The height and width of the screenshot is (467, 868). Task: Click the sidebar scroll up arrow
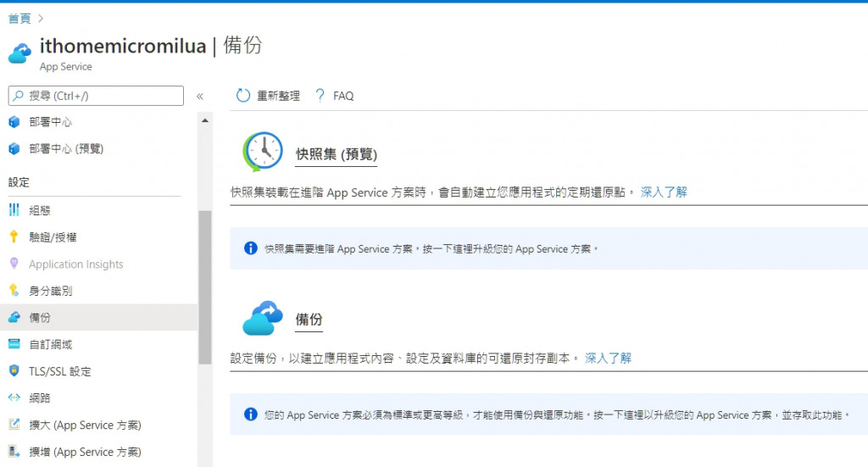[x=205, y=120]
